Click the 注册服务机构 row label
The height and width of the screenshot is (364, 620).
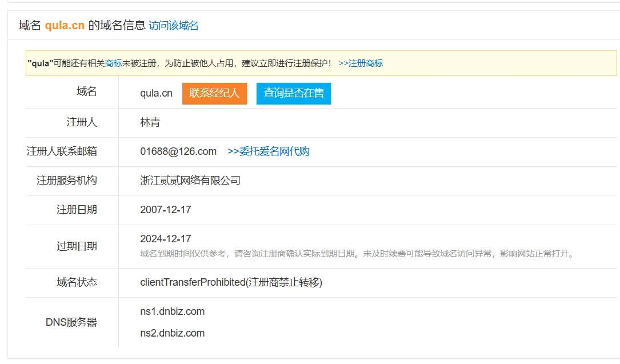[67, 181]
